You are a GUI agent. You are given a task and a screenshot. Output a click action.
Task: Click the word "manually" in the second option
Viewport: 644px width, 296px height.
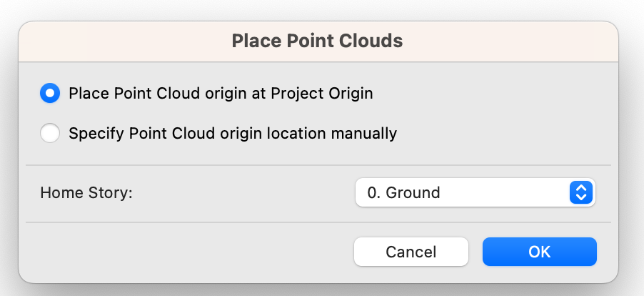[366, 133]
